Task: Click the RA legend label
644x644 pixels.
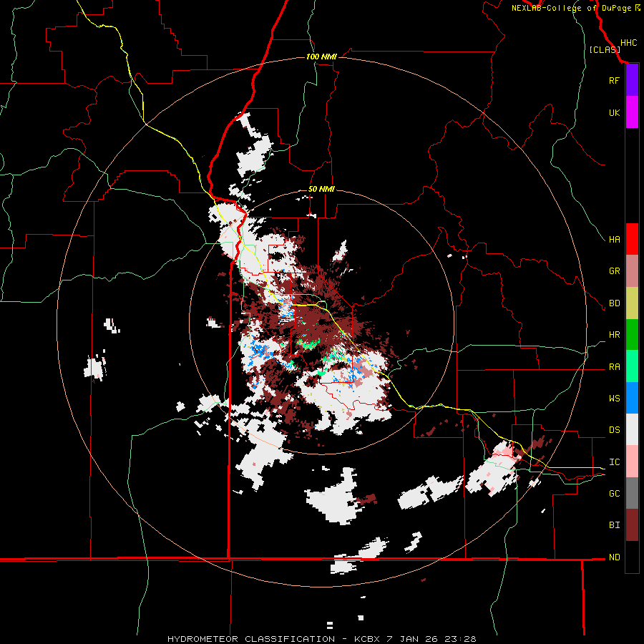Action: point(614,367)
